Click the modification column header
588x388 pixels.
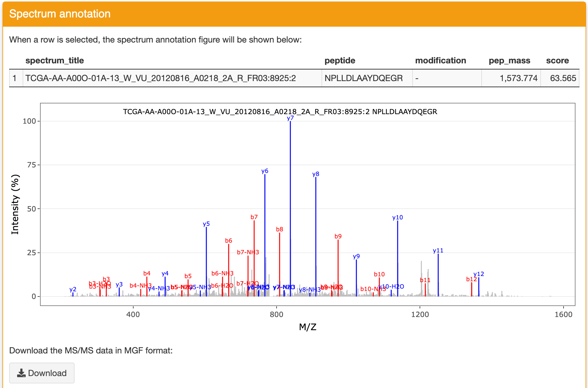440,61
